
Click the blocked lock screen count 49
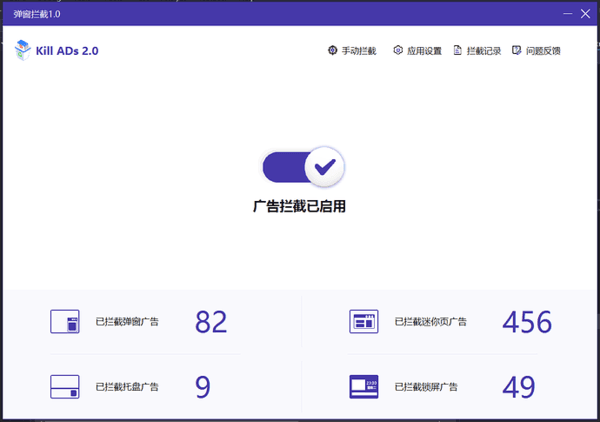point(519,387)
